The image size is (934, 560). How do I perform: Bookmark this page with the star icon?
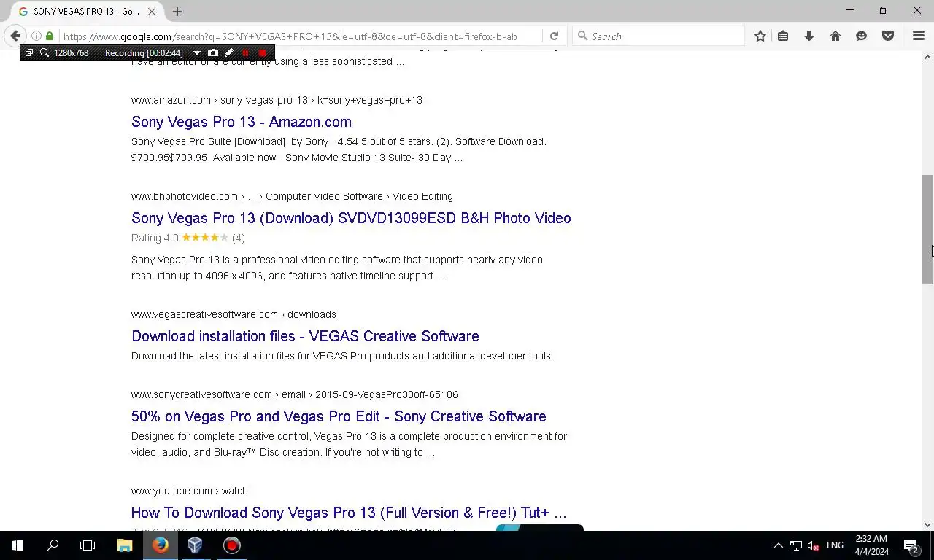(760, 36)
